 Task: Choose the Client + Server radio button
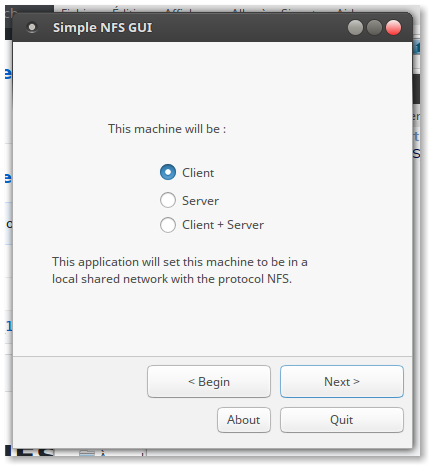(x=168, y=225)
